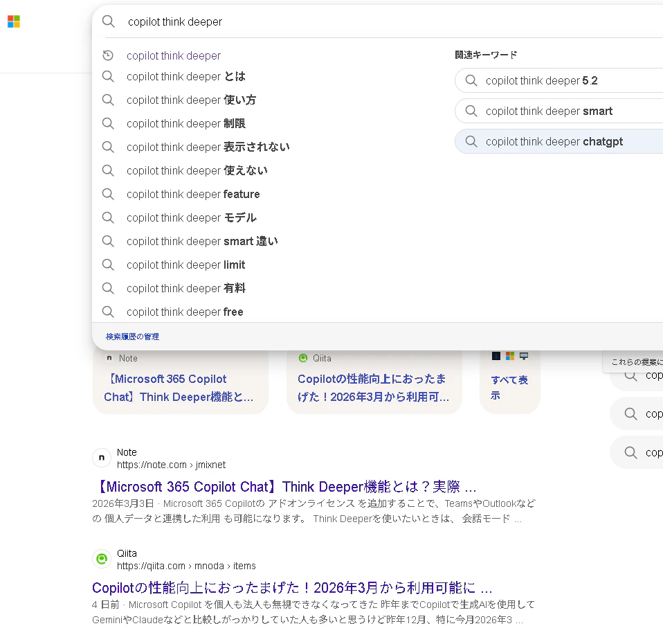
Task: Click magnifier icon beside 'smart 違い' suggestion
Action: (x=108, y=241)
